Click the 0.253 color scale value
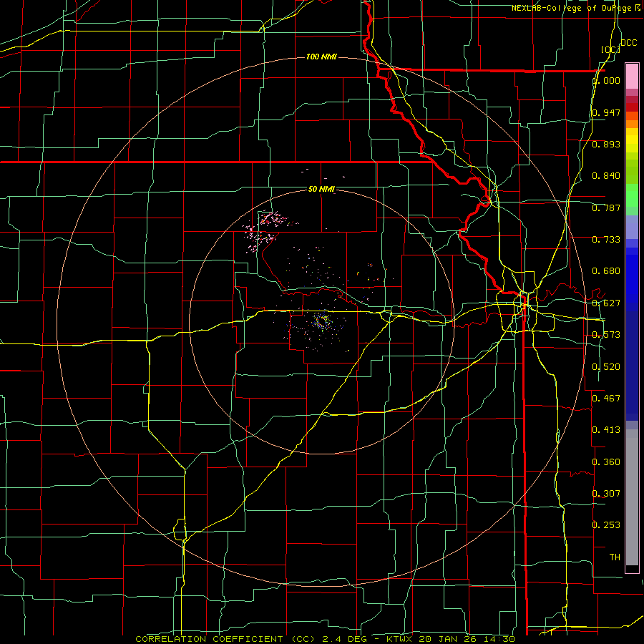 point(606,525)
